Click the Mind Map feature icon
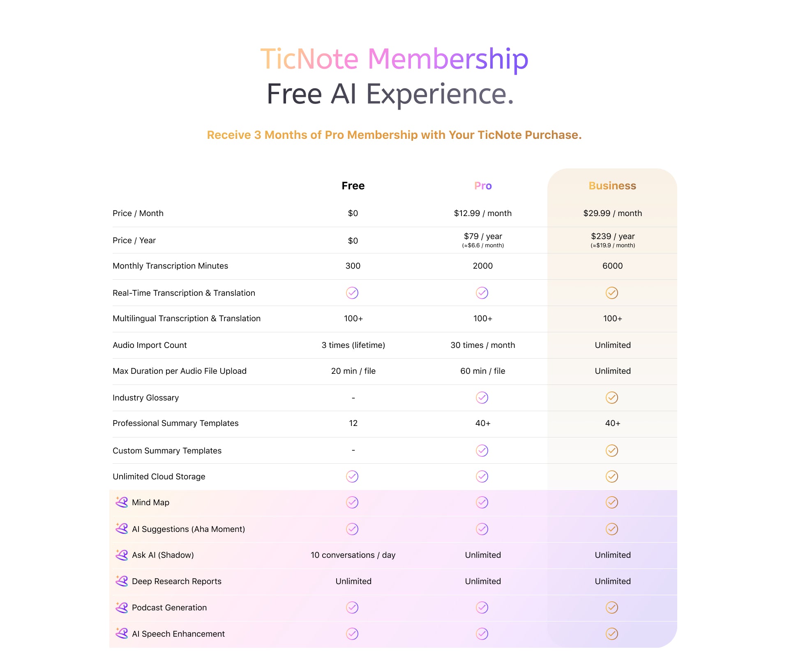The width and height of the screenshot is (789, 672). [x=122, y=502]
